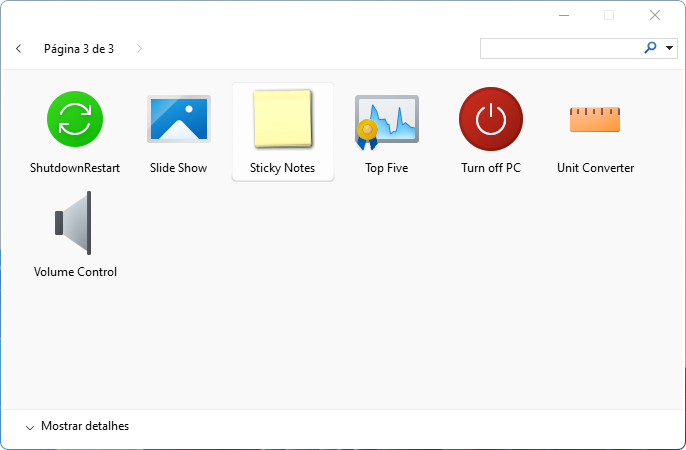
Task: Click the magnifier search icon
Action: 651,48
